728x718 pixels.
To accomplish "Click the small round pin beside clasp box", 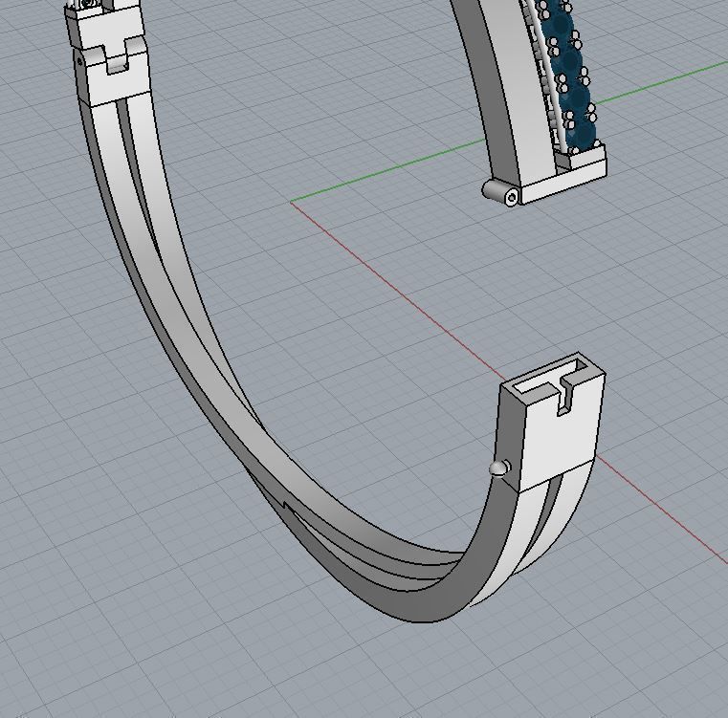I will click(x=498, y=468).
